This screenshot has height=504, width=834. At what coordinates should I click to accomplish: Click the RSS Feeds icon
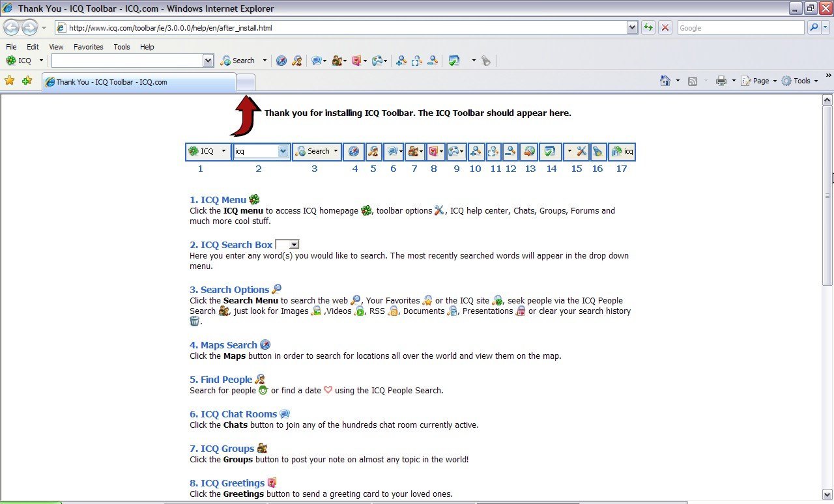pyautogui.click(x=693, y=81)
